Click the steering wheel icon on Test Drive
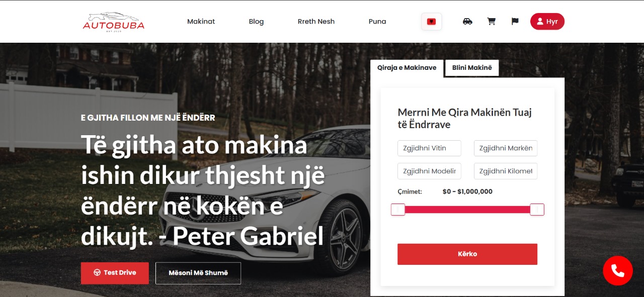The image size is (644, 297). click(97, 273)
